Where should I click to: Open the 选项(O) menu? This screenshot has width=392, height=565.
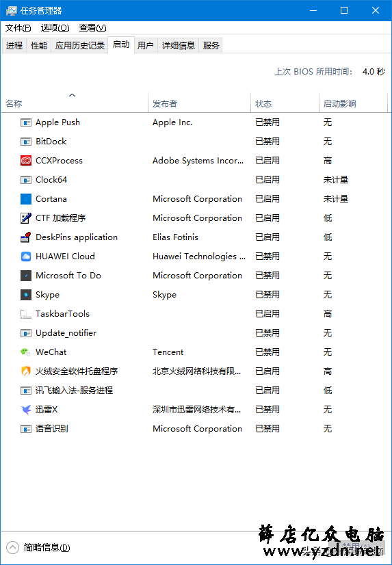[55, 28]
